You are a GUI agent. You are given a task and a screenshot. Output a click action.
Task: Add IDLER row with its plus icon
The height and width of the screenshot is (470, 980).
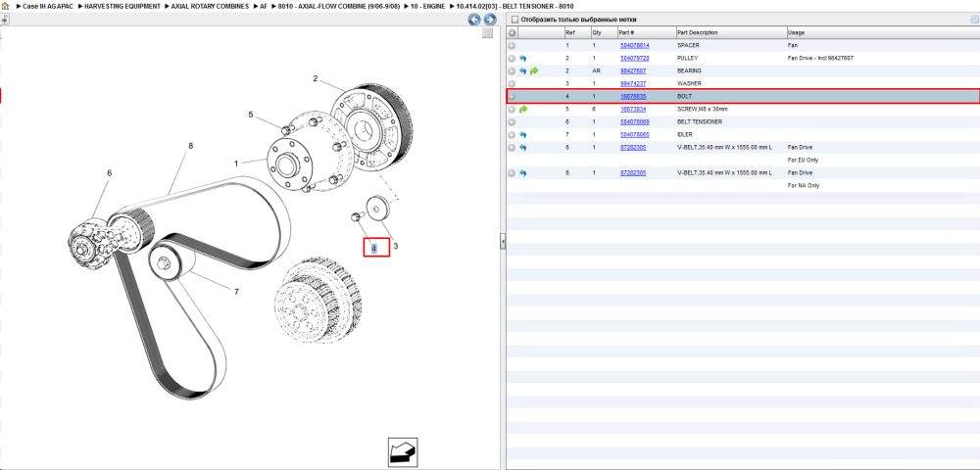pyautogui.click(x=512, y=135)
